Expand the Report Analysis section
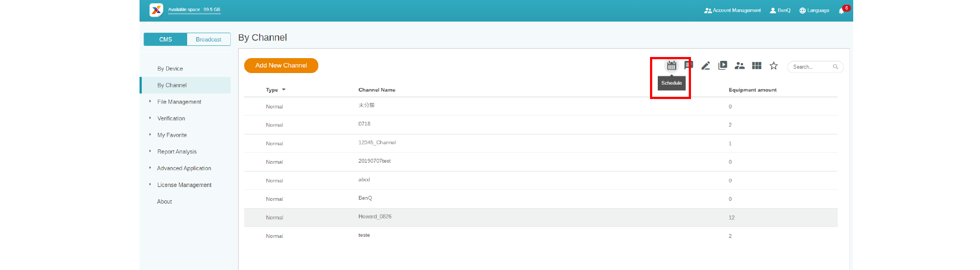 177,152
